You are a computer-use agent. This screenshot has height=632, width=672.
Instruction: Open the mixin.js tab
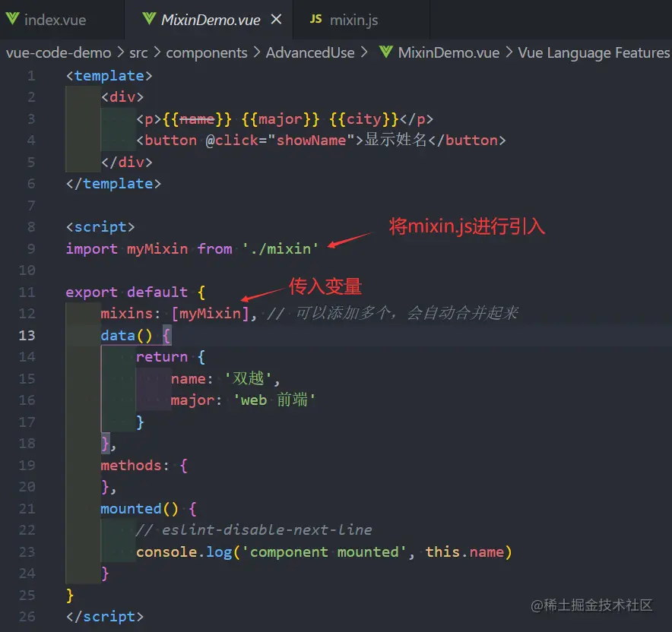pos(353,20)
